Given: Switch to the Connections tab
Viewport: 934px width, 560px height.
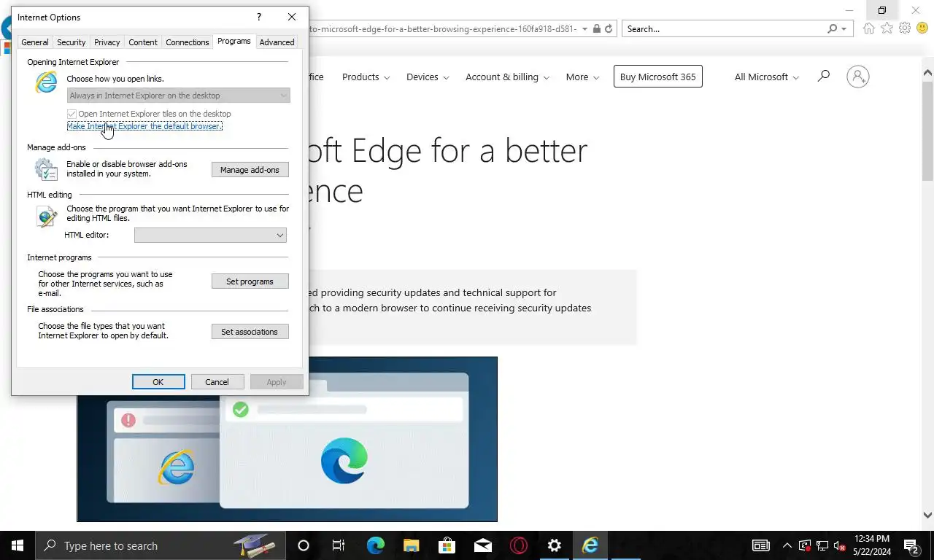Looking at the screenshot, I should [188, 42].
